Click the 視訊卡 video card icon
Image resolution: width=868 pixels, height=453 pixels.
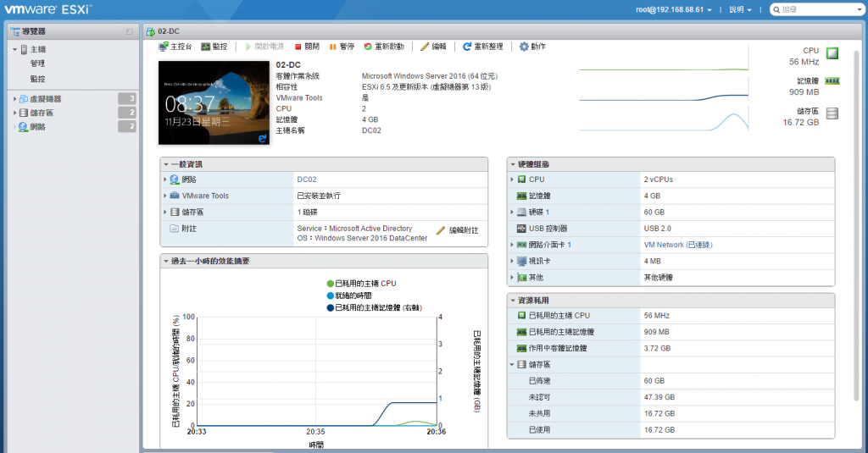click(x=521, y=261)
